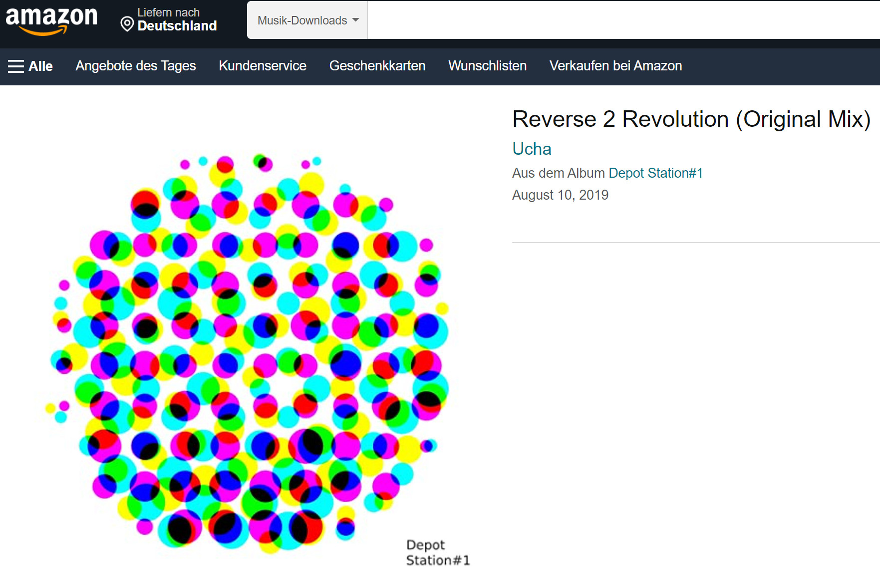Image resolution: width=880 pixels, height=588 pixels.
Task: Click the release date August 10, 2019
Action: pos(560,195)
